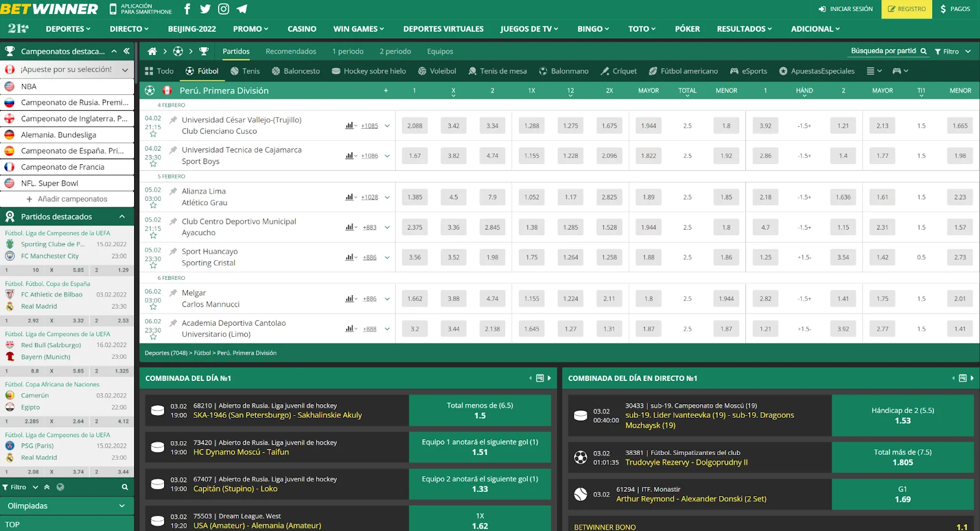The width and height of the screenshot is (980, 531).
Task: Collapse the Partidos destacados section
Action: click(122, 217)
